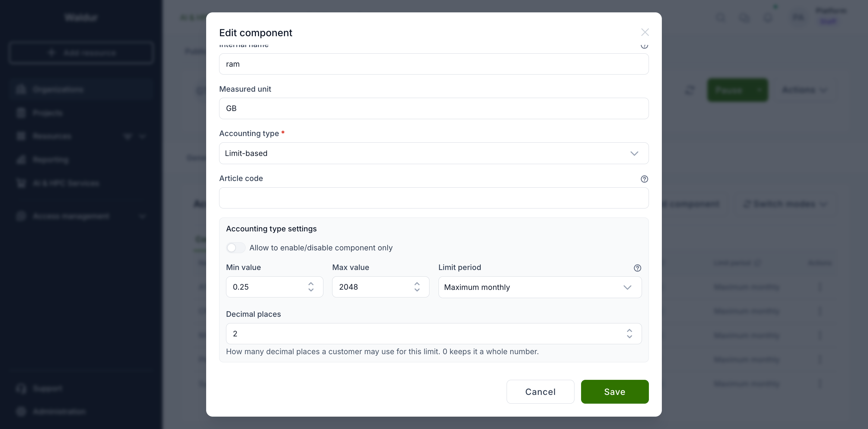Focus the Article code input field
The height and width of the screenshot is (429, 868).
click(434, 198)
